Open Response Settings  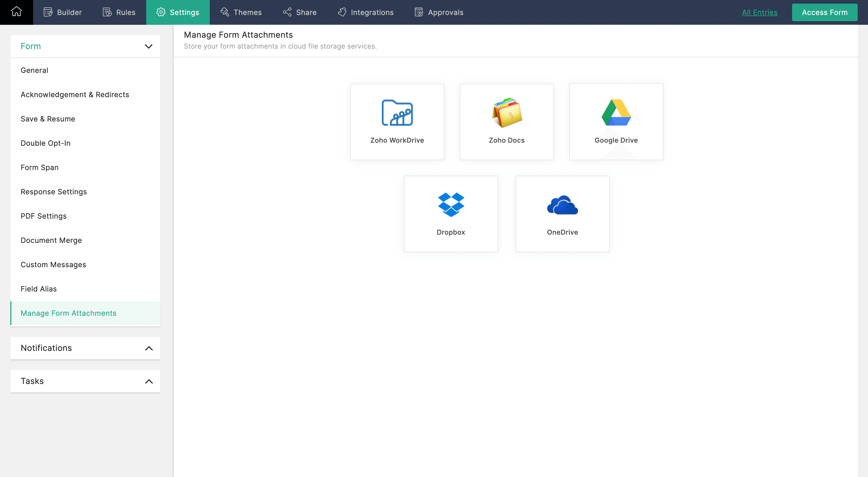point(85,191)
